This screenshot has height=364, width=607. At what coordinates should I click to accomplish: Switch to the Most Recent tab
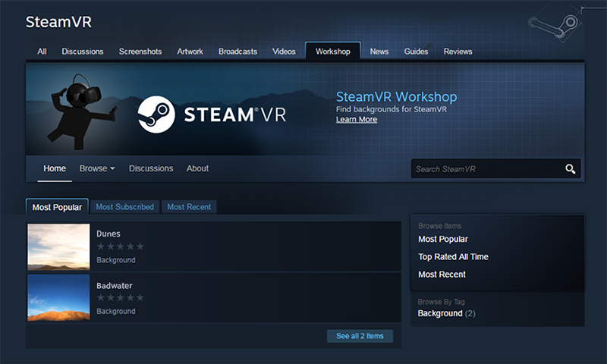tap(189, 207)
